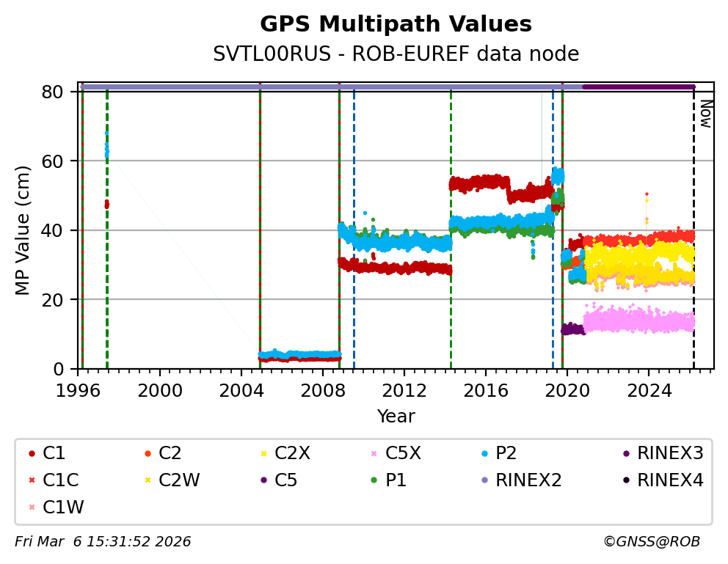This screenshot has width=728, height=564.
Task: Click the C2 legend entry
Action: coord(170,453)
